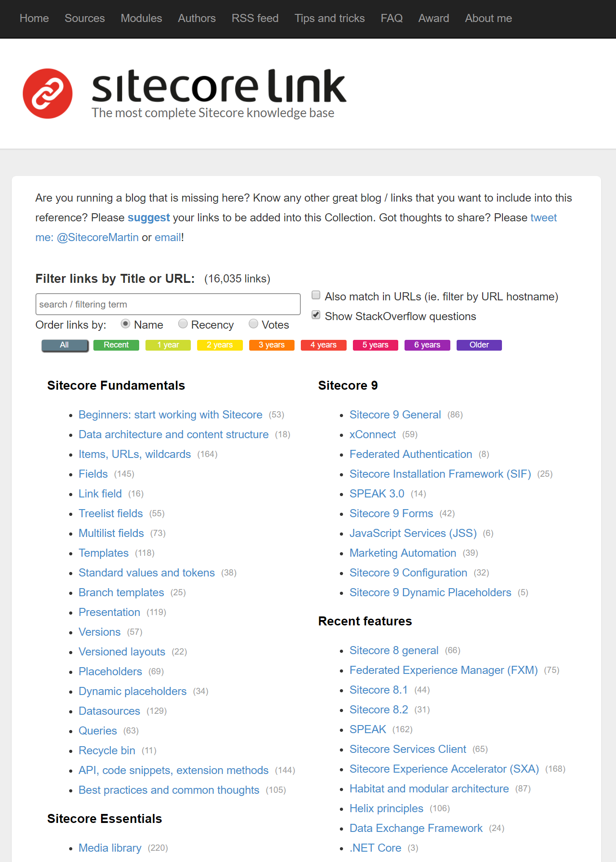Open the Modules menu item
Image resolution: width=616 pixels, height=862 pixels.
click(141, 18)
